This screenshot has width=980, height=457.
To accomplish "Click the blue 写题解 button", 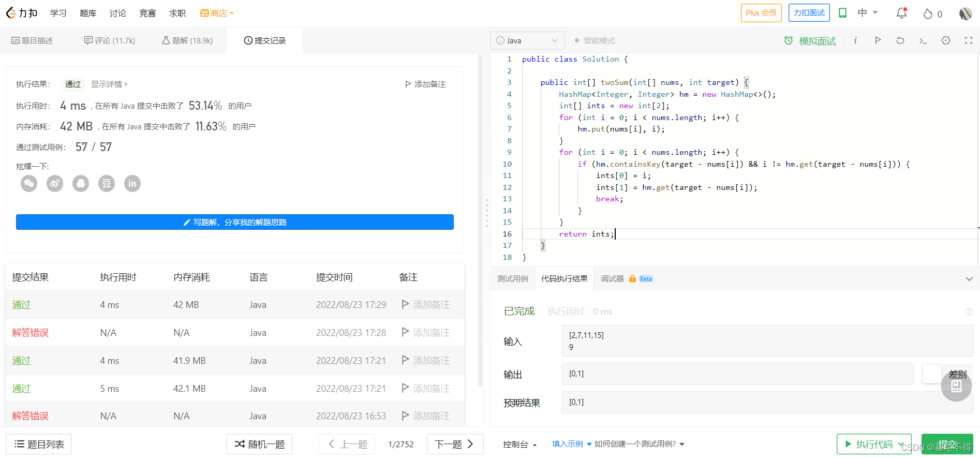I will pyautogui.click(x=235, y=222).
